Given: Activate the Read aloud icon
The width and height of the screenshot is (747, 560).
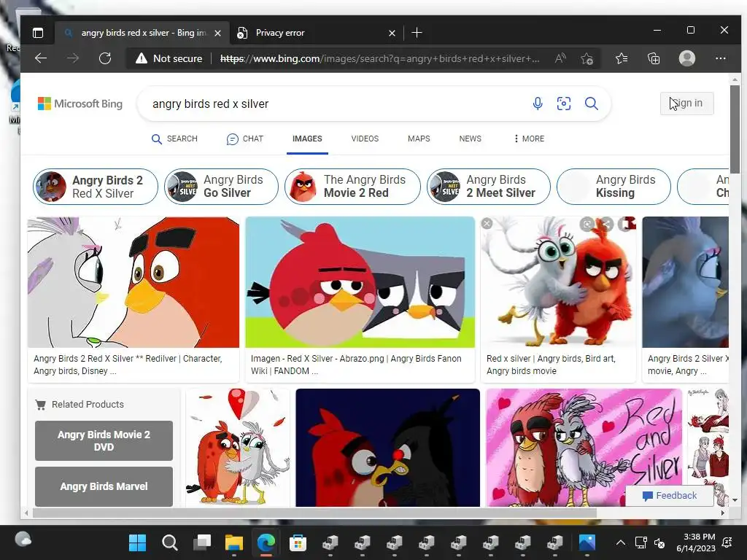Looking at the screenshot, I should (x=560, y=58).
